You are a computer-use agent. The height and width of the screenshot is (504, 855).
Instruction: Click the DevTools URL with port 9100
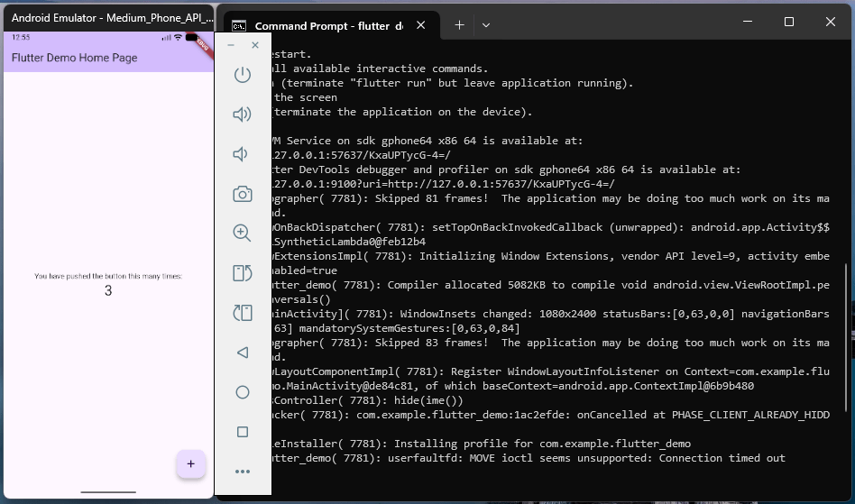pyautogui.click(x=444, y=184)
